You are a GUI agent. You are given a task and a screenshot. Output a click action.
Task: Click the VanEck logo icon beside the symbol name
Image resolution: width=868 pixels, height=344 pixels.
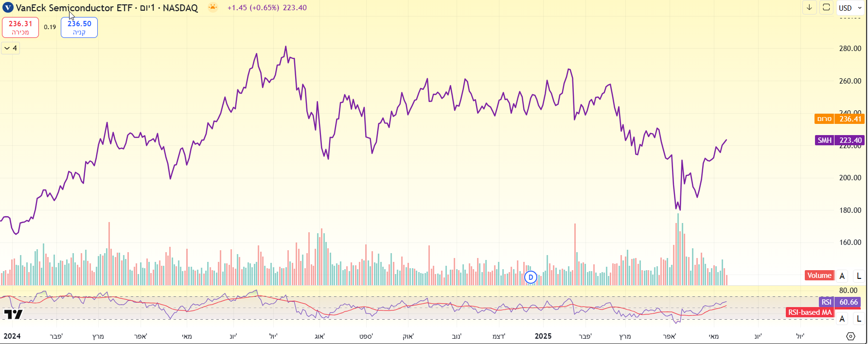[x=8, y=8]
